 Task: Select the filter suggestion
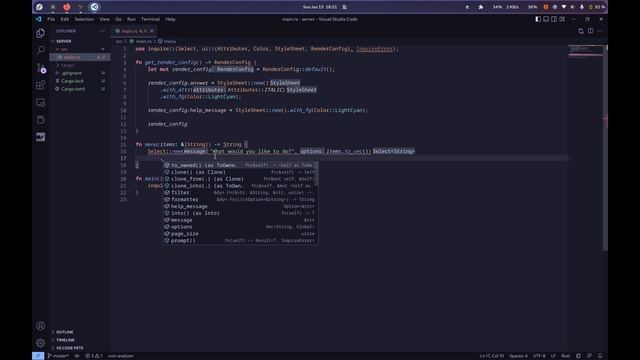240,193
